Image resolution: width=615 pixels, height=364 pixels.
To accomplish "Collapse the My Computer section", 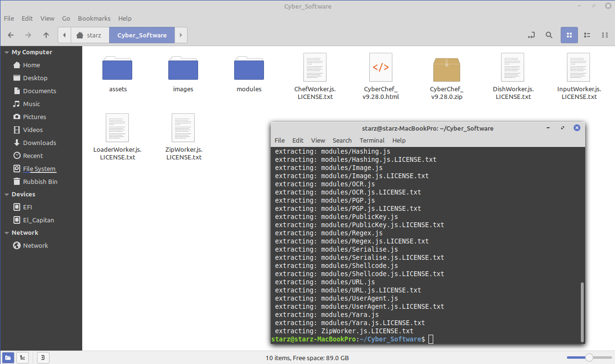I will pyautogui.click(x=6, y=52).
